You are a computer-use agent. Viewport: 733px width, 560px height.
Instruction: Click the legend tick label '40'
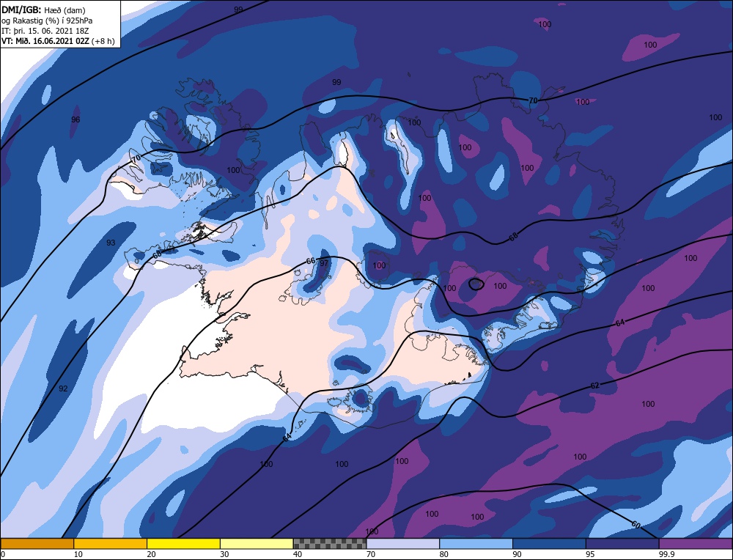298,554
